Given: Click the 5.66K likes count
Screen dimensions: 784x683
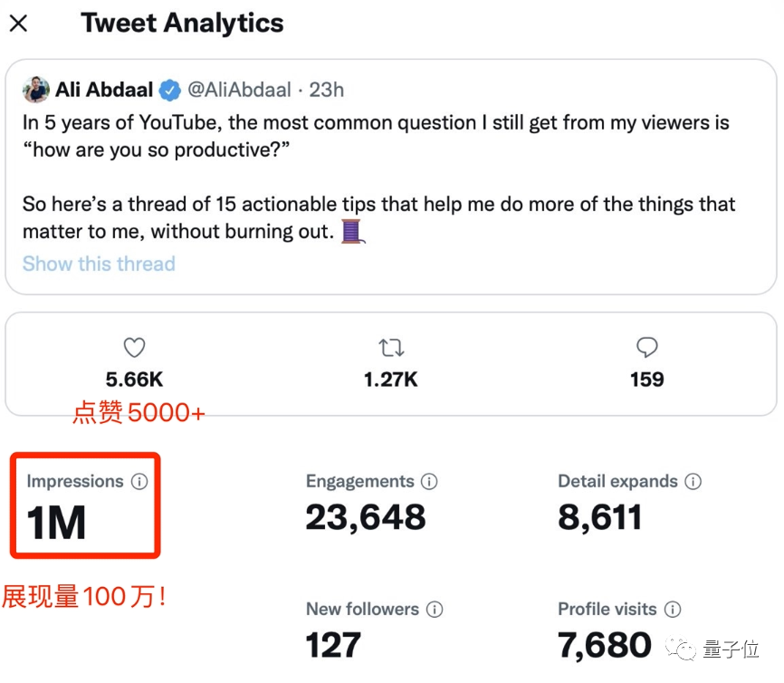Looking at the screenshot, I should pyautogui.click(x=134, y=380).
